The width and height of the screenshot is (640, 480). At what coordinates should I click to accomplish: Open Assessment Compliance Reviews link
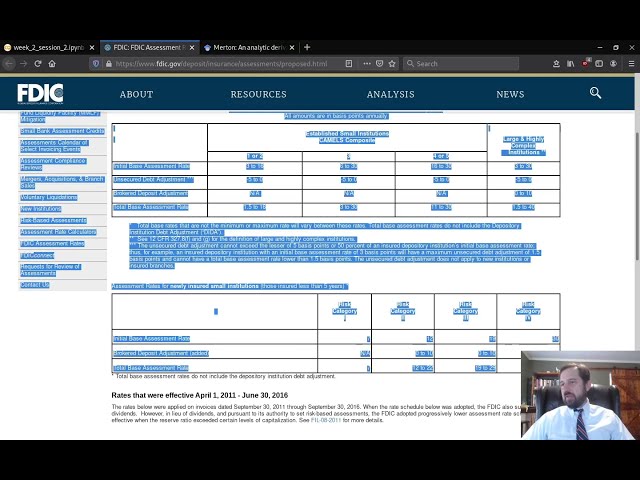tap(53, 164)
